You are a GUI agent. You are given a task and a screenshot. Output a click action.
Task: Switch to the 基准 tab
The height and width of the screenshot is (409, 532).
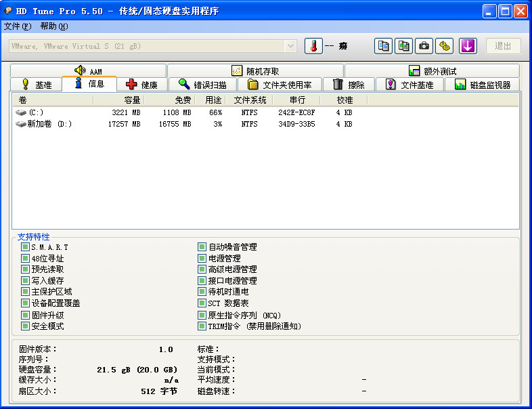click(x=37, y=84)
